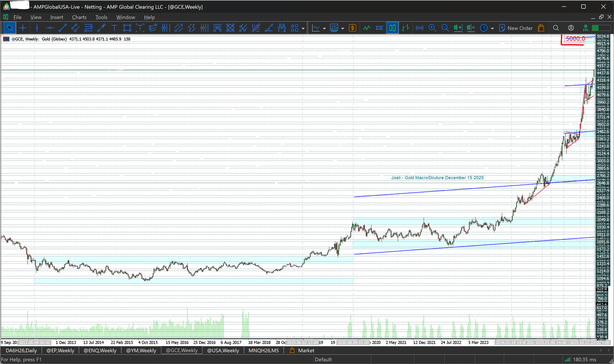Screen dimensions: 614x364
Task: Click the New Order button
Action: point(516,28)
